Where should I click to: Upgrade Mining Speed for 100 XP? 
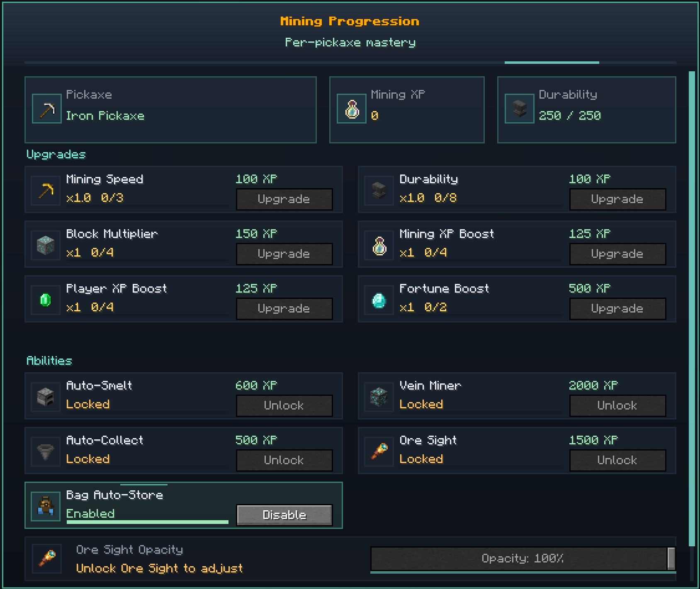point(284,199)
